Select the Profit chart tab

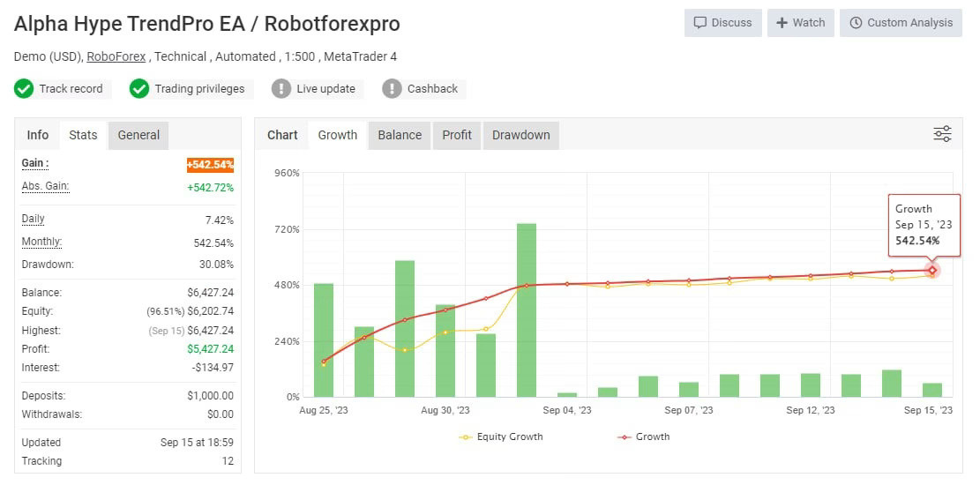457,135
